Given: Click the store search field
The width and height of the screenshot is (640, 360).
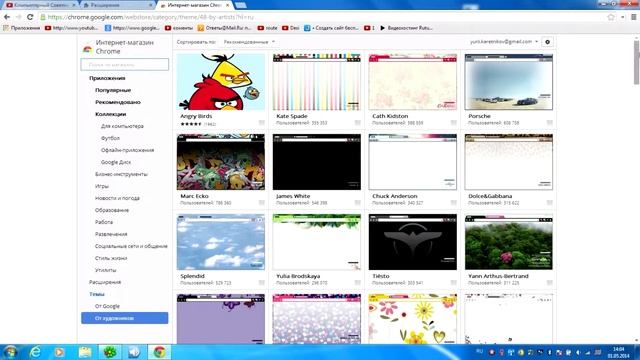Looking at the screenshot, I should pos(124,64).
